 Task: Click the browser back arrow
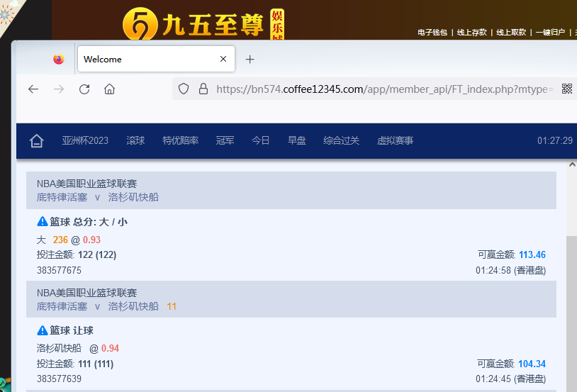pos(33,89)
